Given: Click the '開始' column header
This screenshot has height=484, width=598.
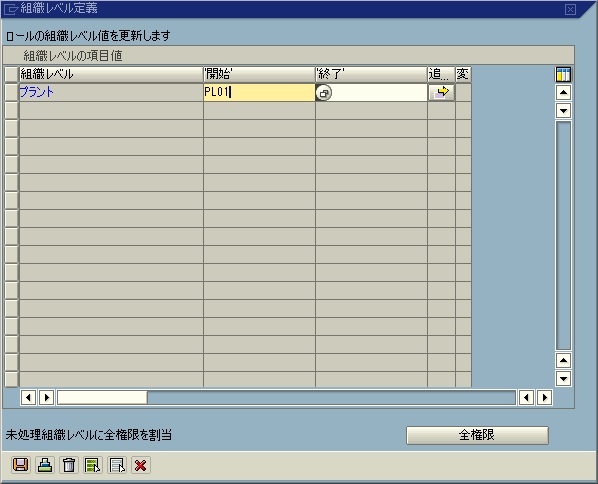Looking at the screenshot, I should 259,74.
